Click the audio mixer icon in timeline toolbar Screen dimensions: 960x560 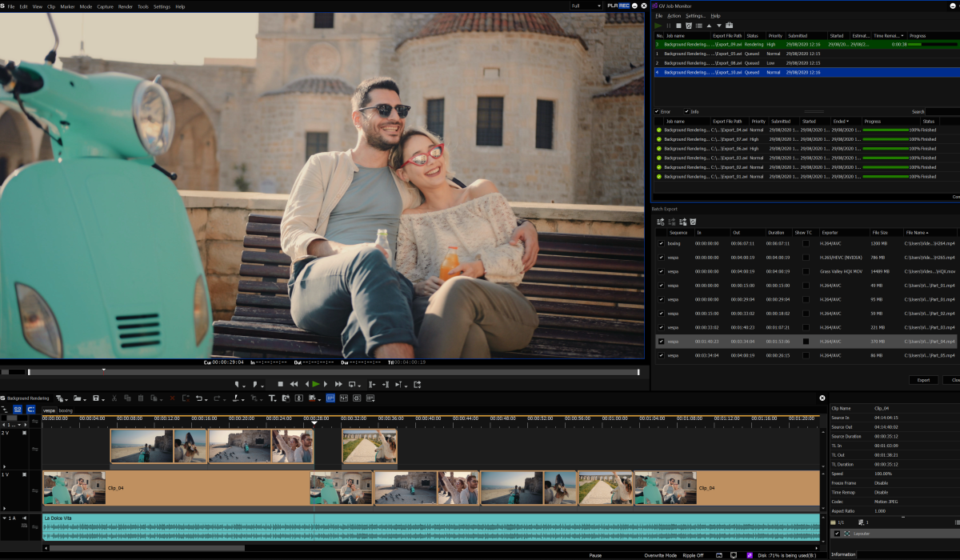click(x=343, y=398)
